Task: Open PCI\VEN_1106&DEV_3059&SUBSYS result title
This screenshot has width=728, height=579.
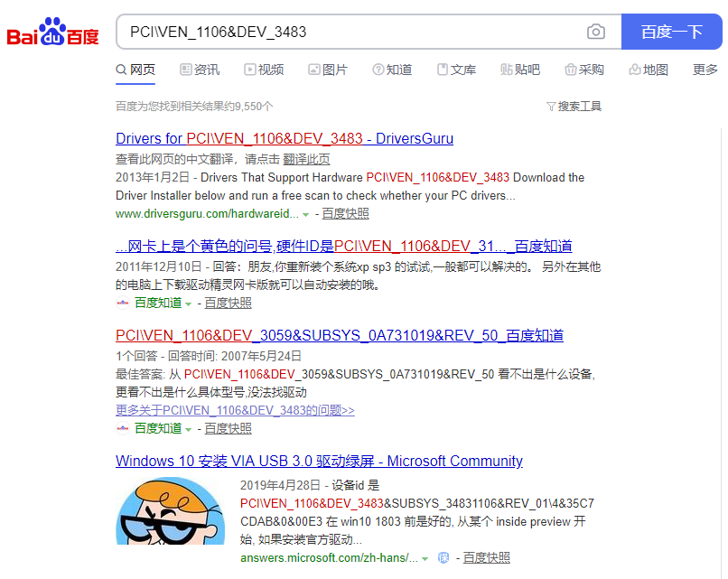Action: click(340, 335)
